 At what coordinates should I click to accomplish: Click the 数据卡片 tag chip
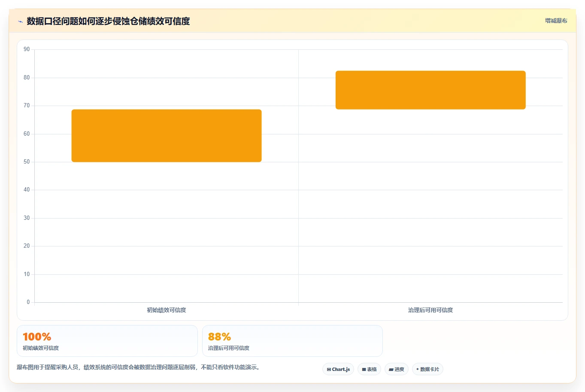(x=427, y=369)
